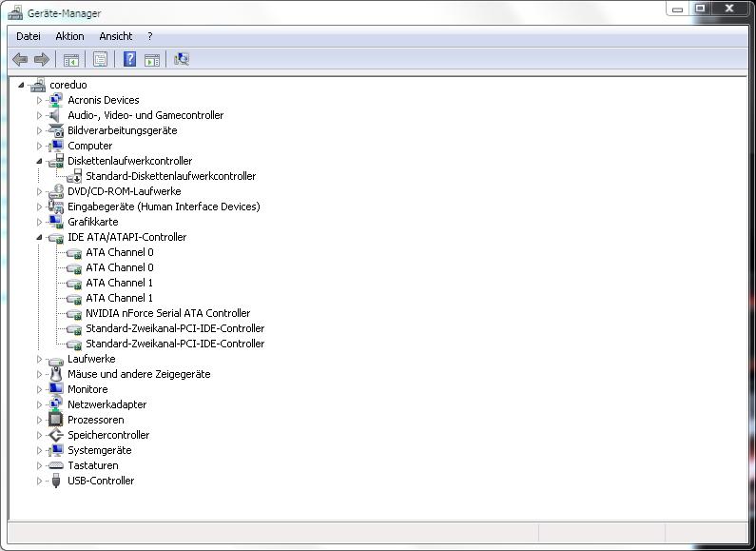Expand the Bildverarbeitungsgeräte node

click(x=39, y=130)
